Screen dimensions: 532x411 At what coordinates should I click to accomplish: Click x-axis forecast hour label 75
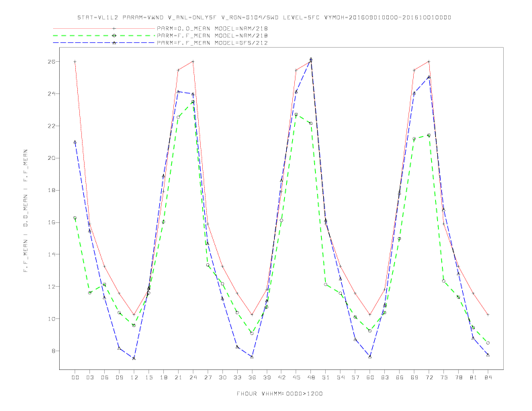pyautogui.click(x=444, y=377)
